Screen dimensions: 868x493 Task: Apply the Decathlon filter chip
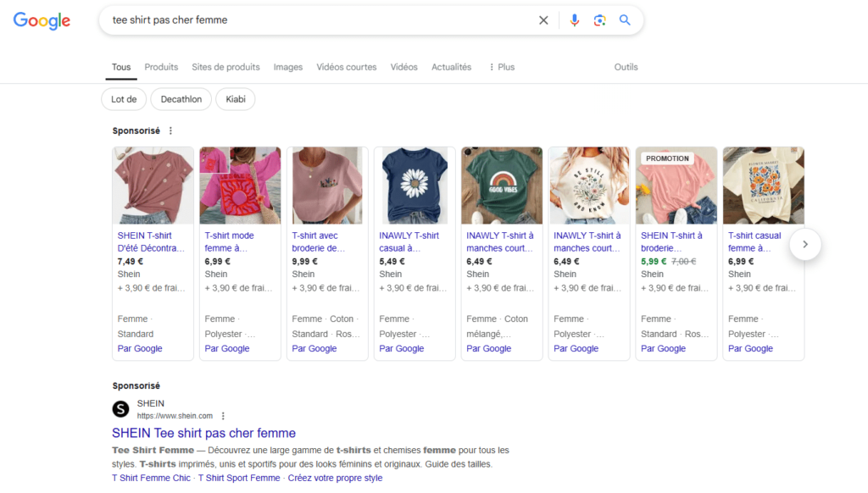(x=181, y=99)
